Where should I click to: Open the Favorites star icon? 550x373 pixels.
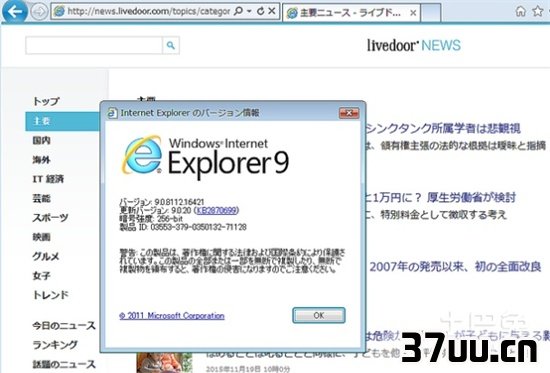click(538, 11)
